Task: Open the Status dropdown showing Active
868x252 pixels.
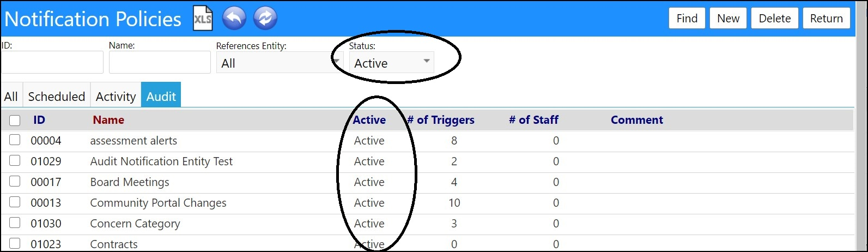Action: click(x=391, y=63)
